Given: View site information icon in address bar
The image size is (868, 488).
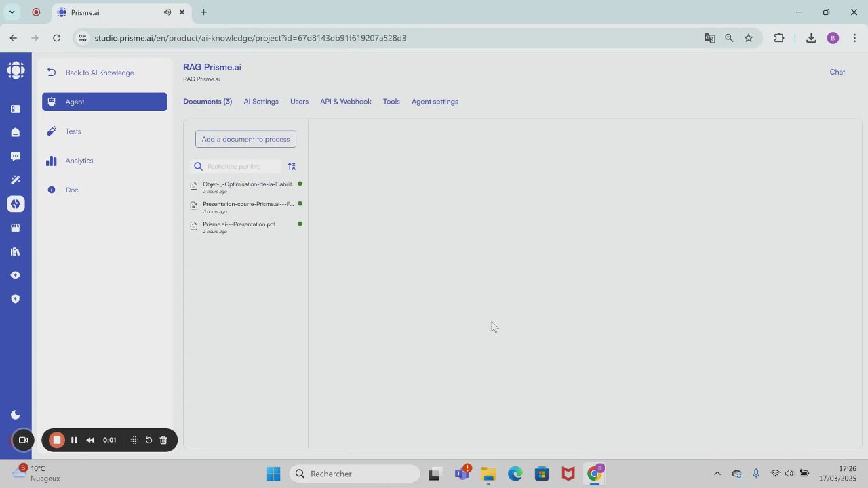Looking at the screenshot, I should tap(82, 38).
